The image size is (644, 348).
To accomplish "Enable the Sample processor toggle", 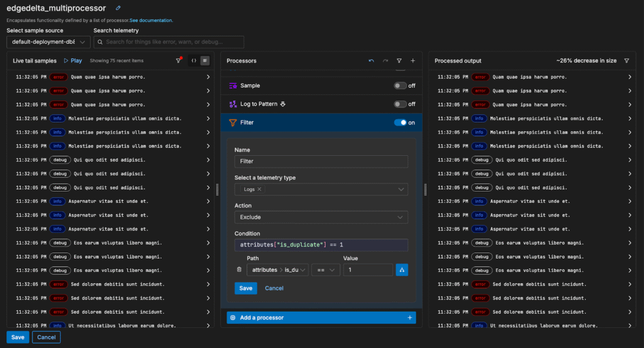I will click(400, 85).
